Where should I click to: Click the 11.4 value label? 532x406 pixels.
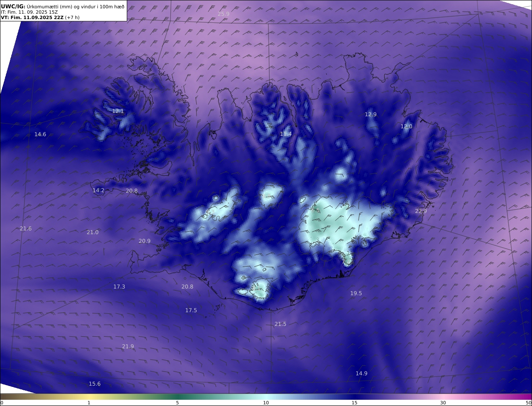286,134
